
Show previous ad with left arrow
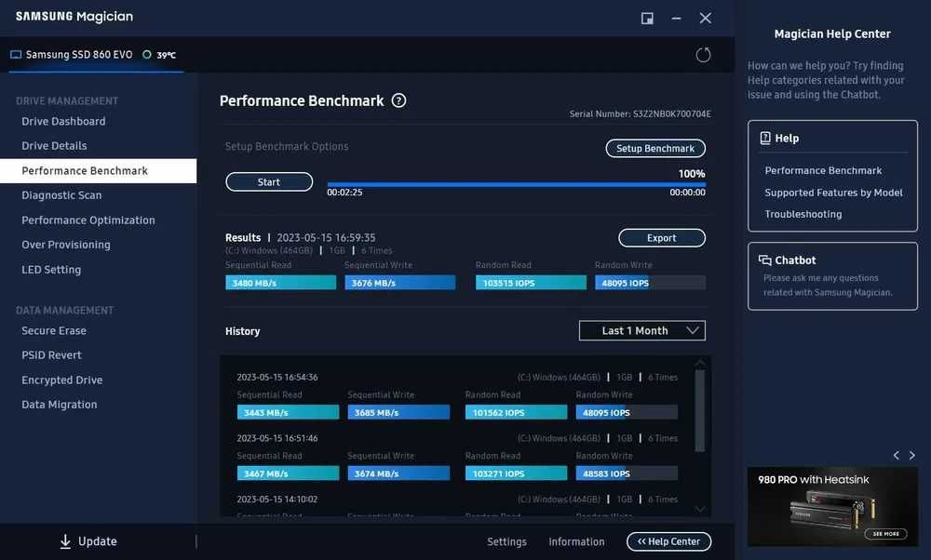click(x=896, y=455)
